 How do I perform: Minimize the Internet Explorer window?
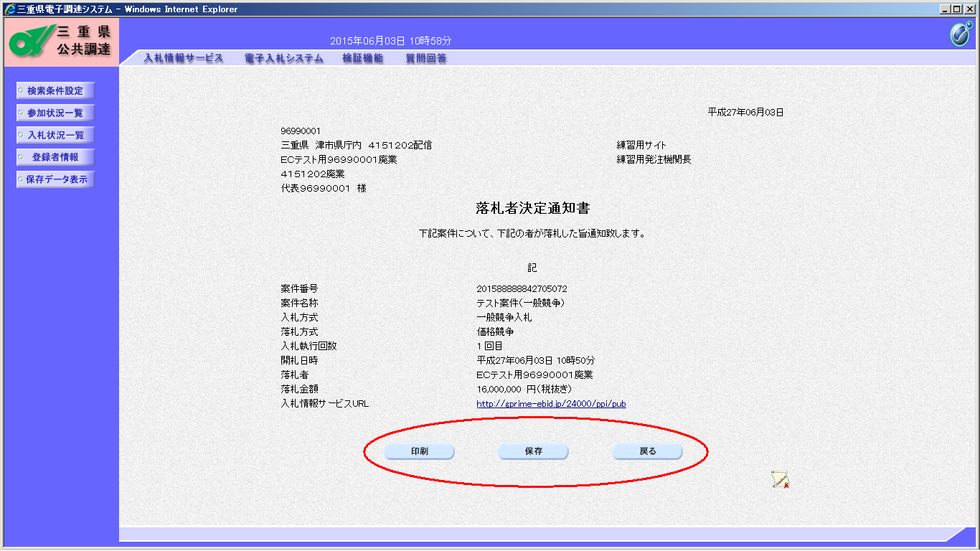[946, 9]
